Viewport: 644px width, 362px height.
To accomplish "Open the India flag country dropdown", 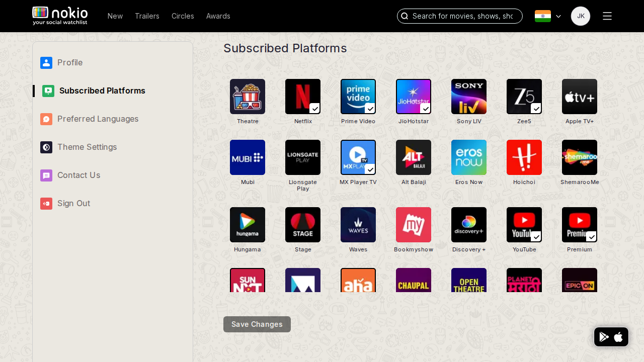I will (x=548, y=16).
